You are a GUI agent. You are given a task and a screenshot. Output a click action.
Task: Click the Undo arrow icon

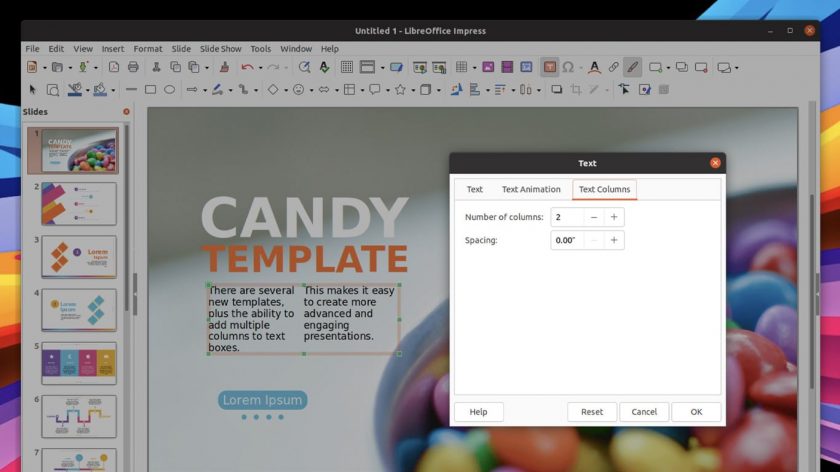pos(247,67)
